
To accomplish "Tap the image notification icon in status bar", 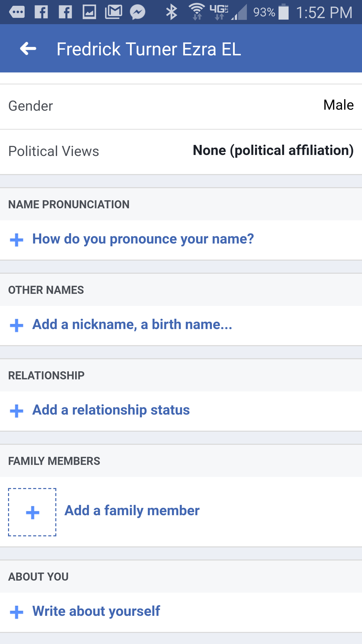I will tap(89, 12).
